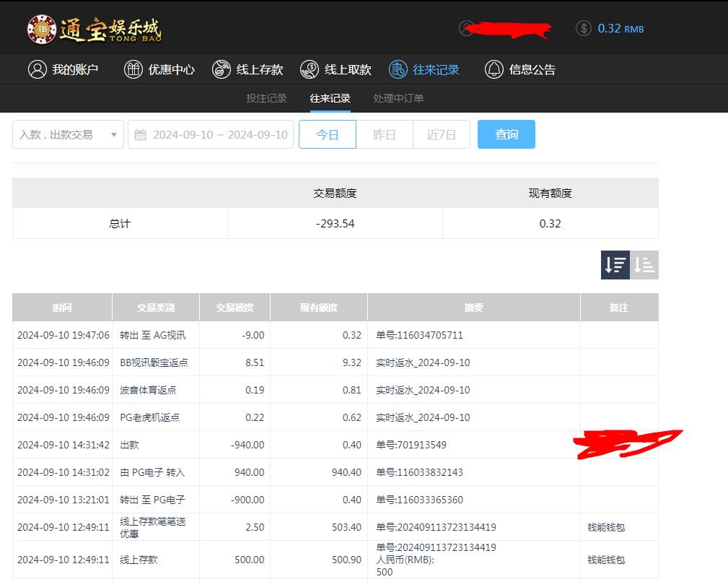This screenshot has width=728, height=582.
Task: Select the 今日 date filter
Action: [x=328, y=134]
